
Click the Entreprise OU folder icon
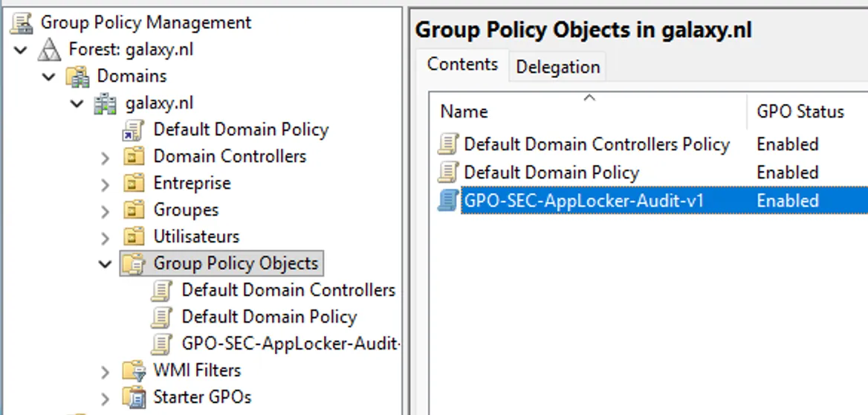pos(134,184)
